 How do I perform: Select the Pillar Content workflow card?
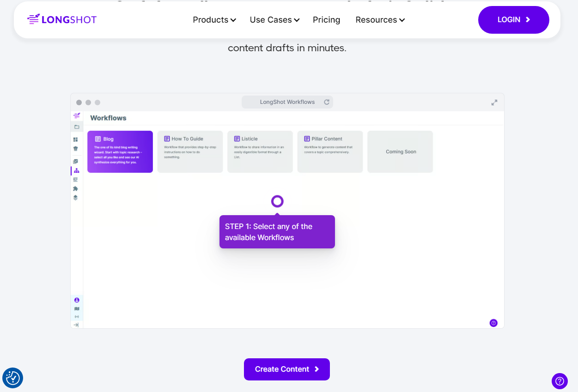point(330,152)
